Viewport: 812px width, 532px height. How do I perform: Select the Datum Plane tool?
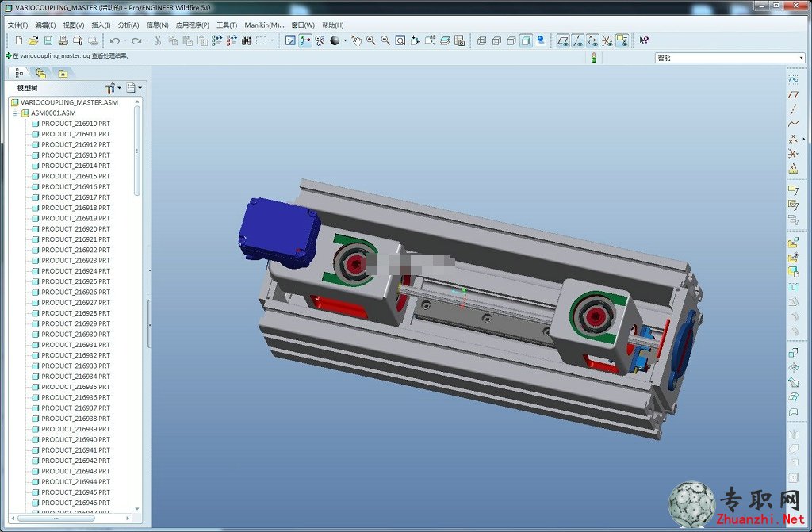793,95
